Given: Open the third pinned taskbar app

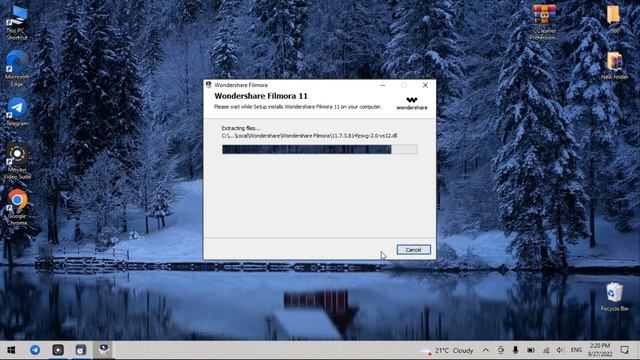Looking at the screenshot, I should pyautogui.click(x=81, y=350).
